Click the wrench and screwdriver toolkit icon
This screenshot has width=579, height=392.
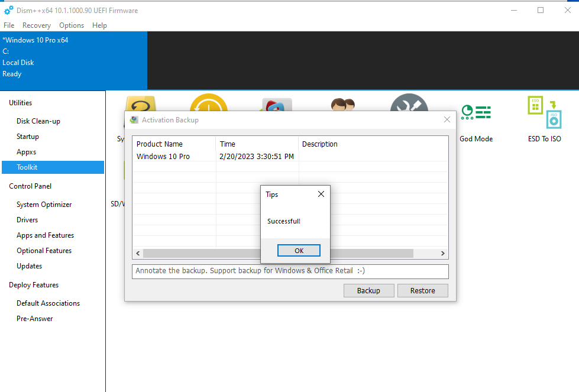tap(409, 102)
